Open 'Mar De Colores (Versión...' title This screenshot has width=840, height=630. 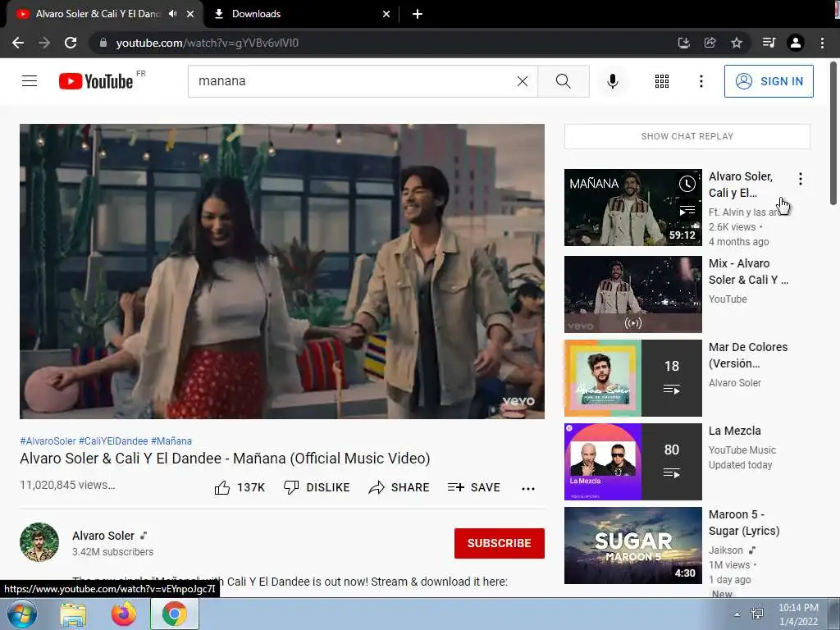(748, 355)
